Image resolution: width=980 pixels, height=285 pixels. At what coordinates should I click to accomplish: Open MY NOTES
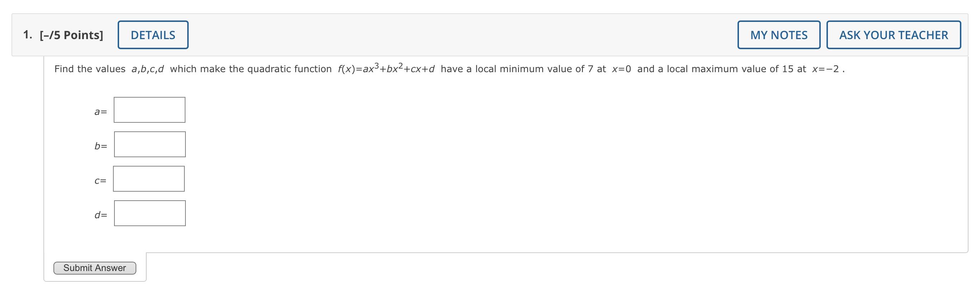778,34
